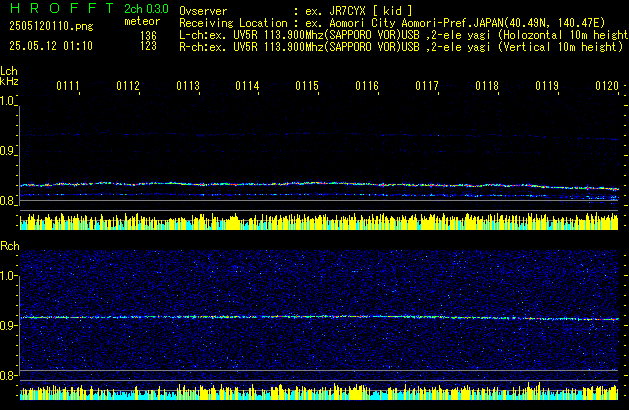629x410 pixels.
Task: Click the Rch channel label
Action: pos(10,246)
